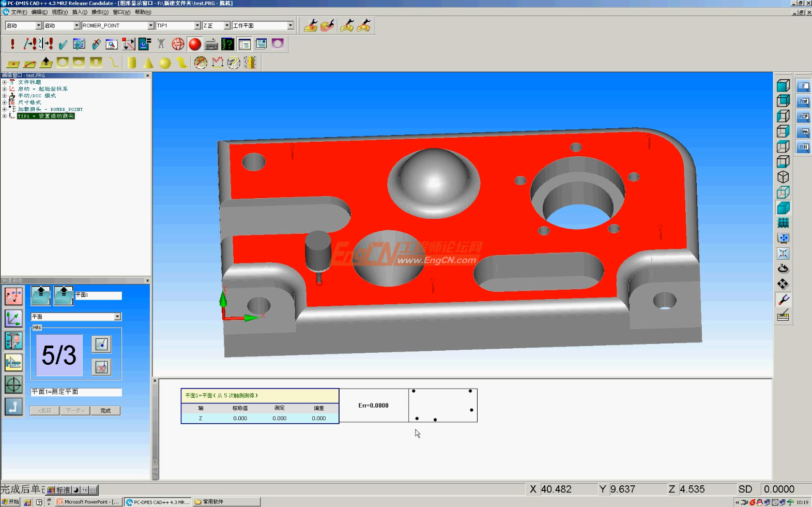Click the red sphere icon in toolbar

[195, 44]
